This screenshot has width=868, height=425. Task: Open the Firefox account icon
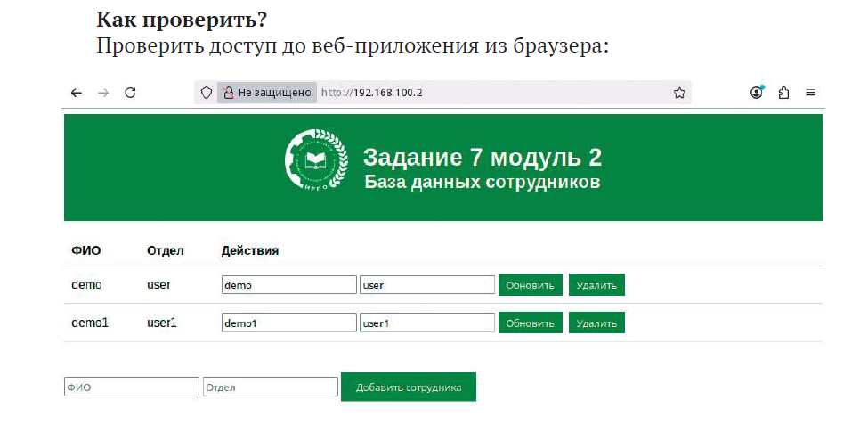point(757,93)
